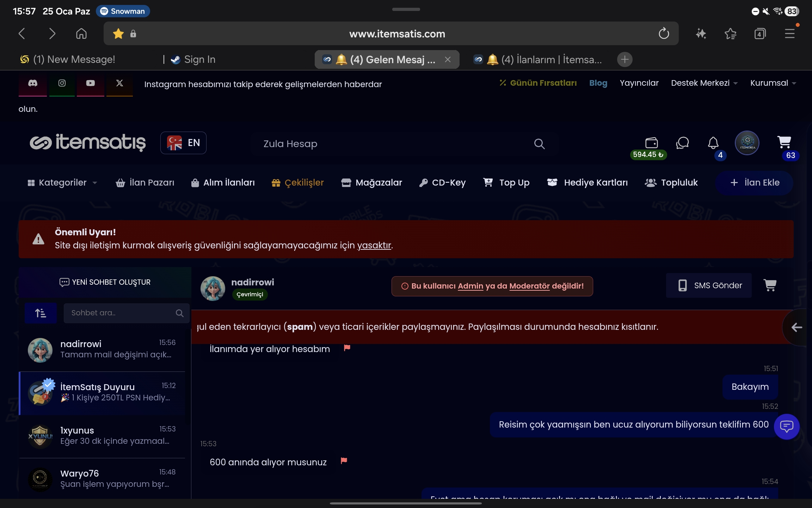The image size is (812, 508).
Task: Click the Moderatör link in the notice
Action: tap(529, 286)
